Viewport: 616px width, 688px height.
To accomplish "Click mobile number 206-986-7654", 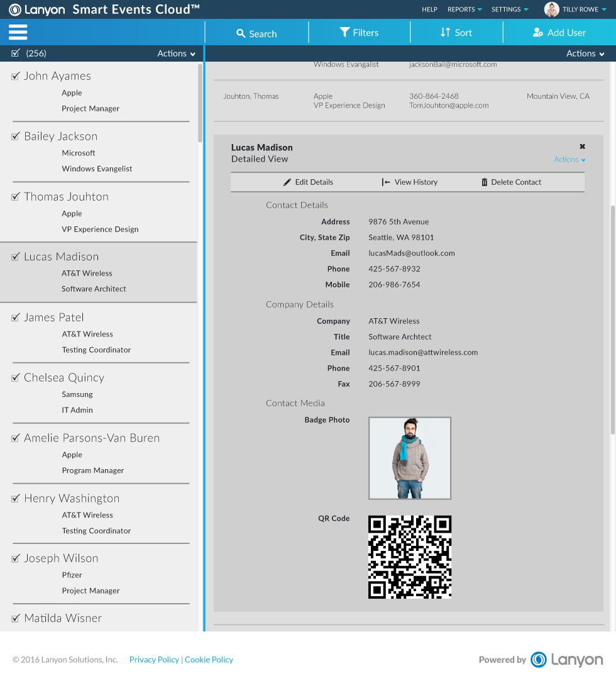I will [x=393, y=285].
